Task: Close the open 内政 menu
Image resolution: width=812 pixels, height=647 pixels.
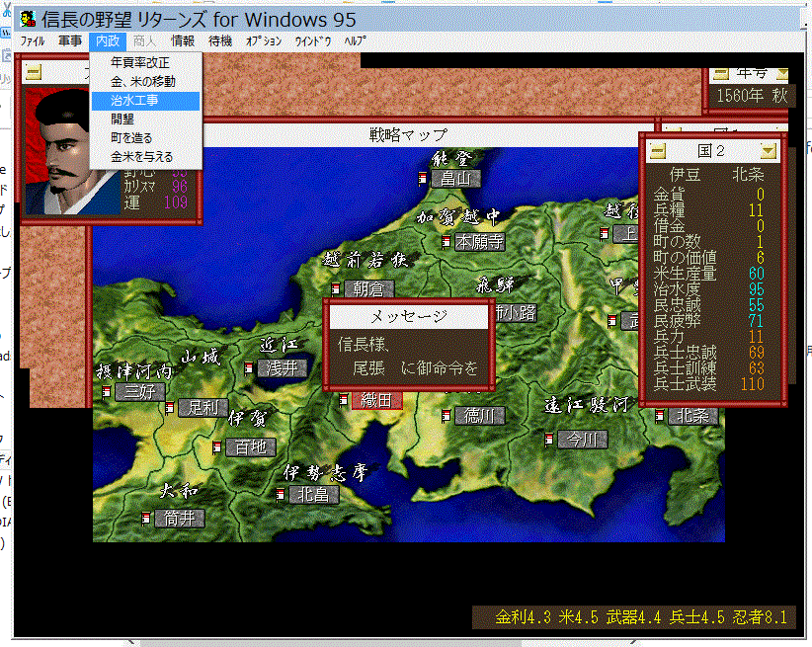Action: pos(108,41)
